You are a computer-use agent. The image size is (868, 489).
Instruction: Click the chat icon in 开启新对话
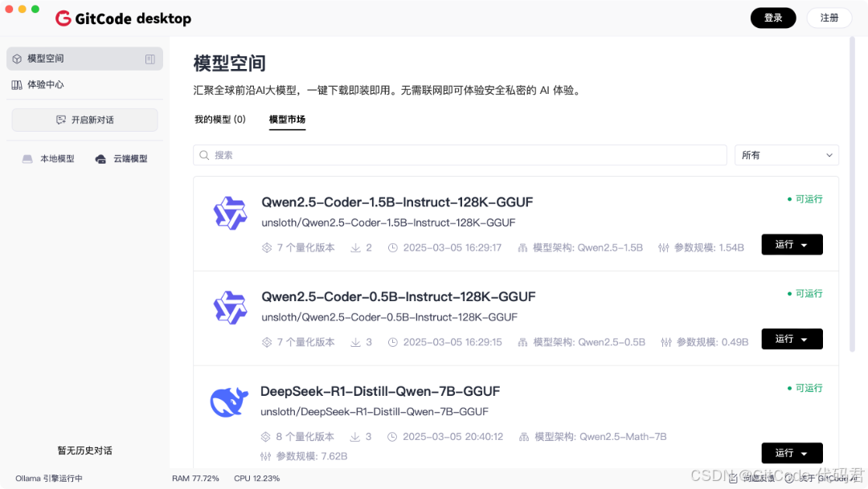61,120
